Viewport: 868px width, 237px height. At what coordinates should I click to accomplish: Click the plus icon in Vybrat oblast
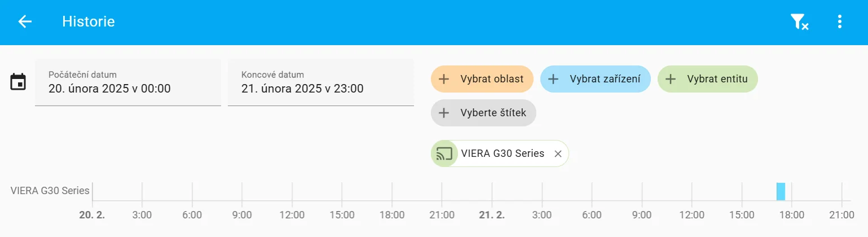pos(444,79)
